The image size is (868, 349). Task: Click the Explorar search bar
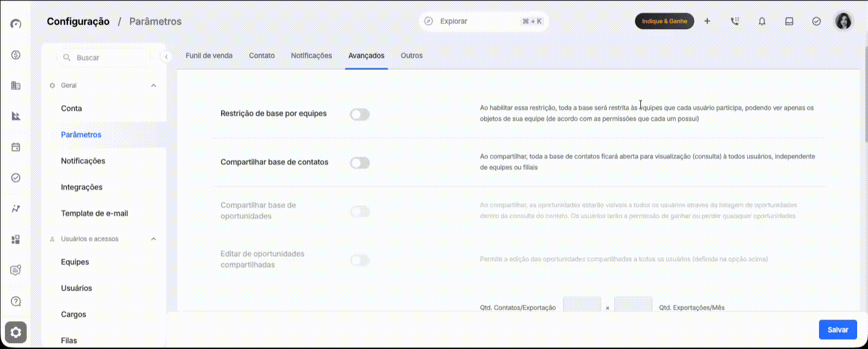(484, 21)
